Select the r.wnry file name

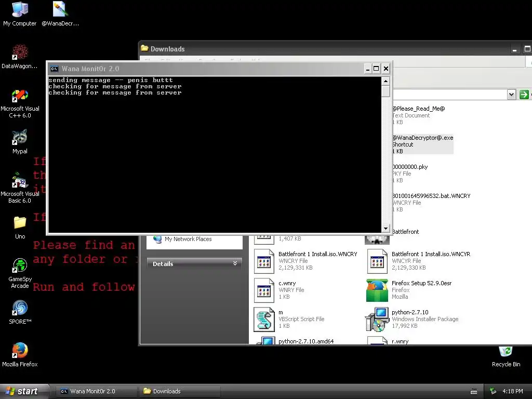(x=400, y=341)
